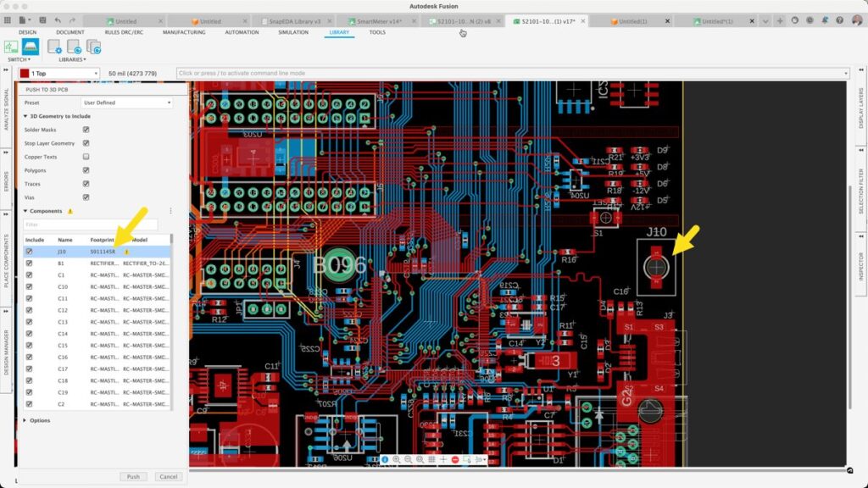Switch to the MANUFACTURING tab
The image size is (868, 488).
184,32
